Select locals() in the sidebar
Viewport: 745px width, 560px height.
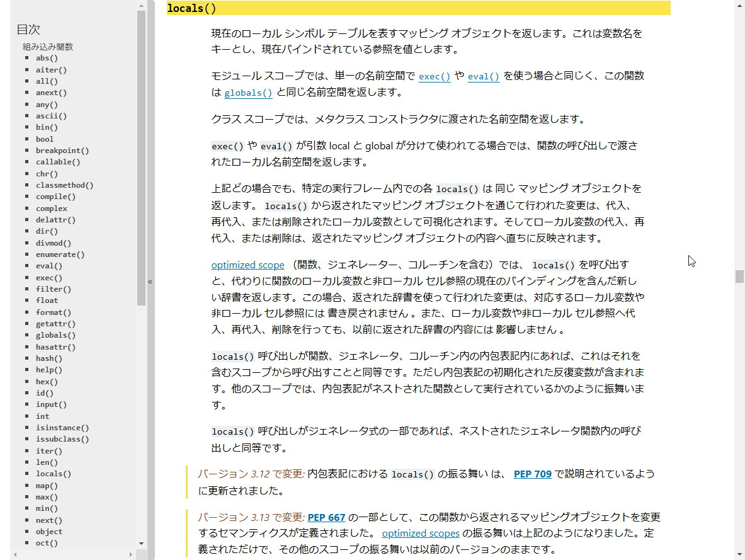(x=53, y=473)
